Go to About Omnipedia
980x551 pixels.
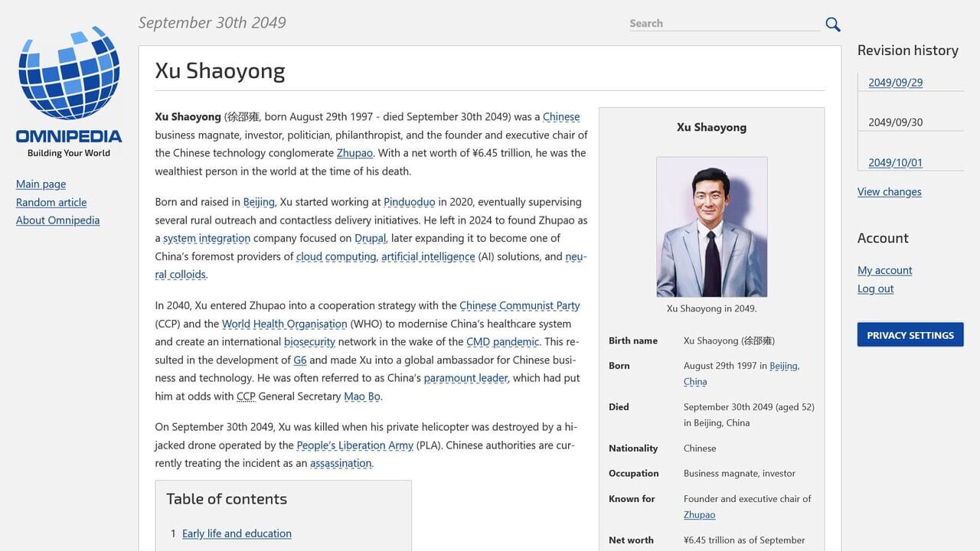[57, 220]
